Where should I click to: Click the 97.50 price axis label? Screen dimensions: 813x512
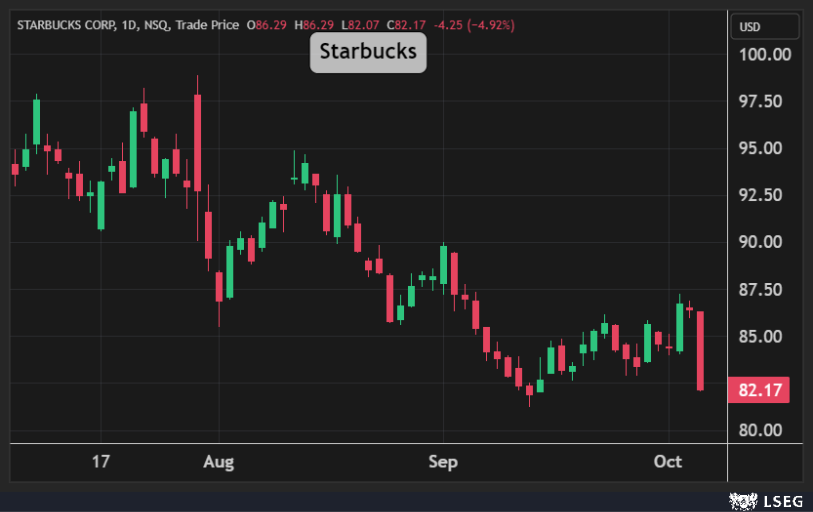pyautogui.click(x=763, y=101)
